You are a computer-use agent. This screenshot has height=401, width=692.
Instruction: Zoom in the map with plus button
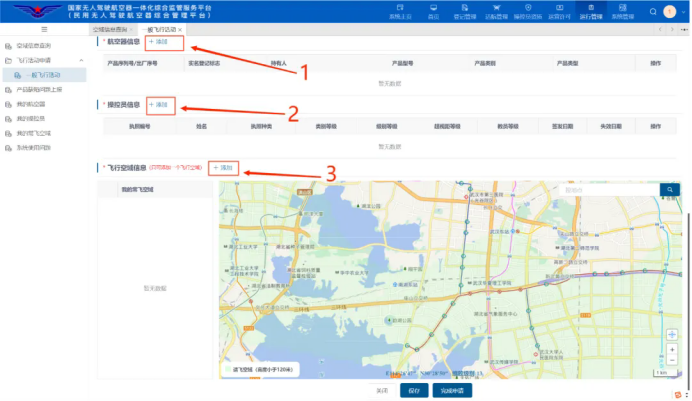point(672,349)
